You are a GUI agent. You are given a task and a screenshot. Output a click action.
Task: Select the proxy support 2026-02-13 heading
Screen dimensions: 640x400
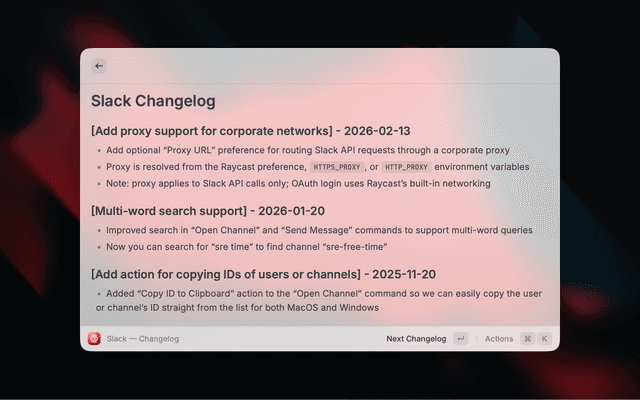(250, 130)
